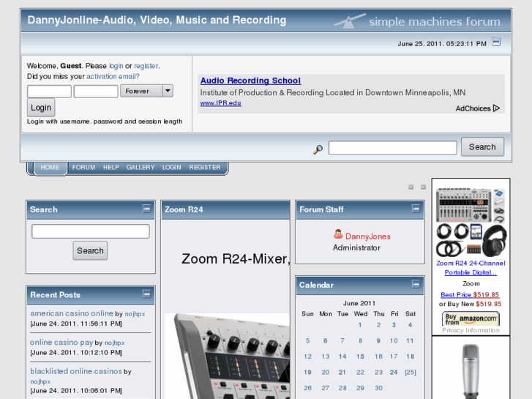Select June 21 in the calendar

(342, 372)
